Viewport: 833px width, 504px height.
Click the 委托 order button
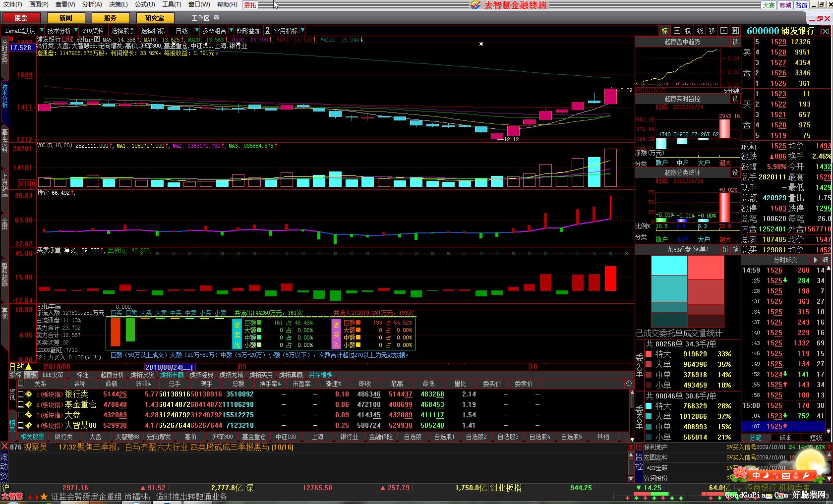250,5
